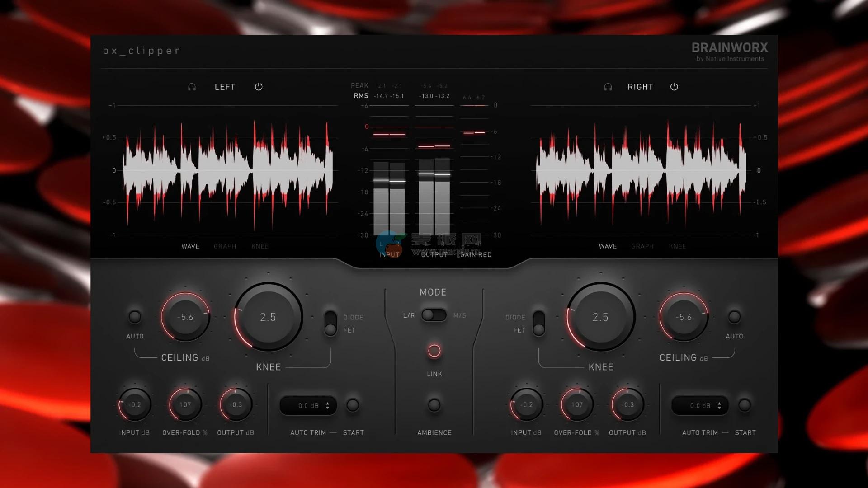Click the right KNEE 2.5 knob
Image resolution: width=868 pixels, height=488 pixels.
point(600,317)
